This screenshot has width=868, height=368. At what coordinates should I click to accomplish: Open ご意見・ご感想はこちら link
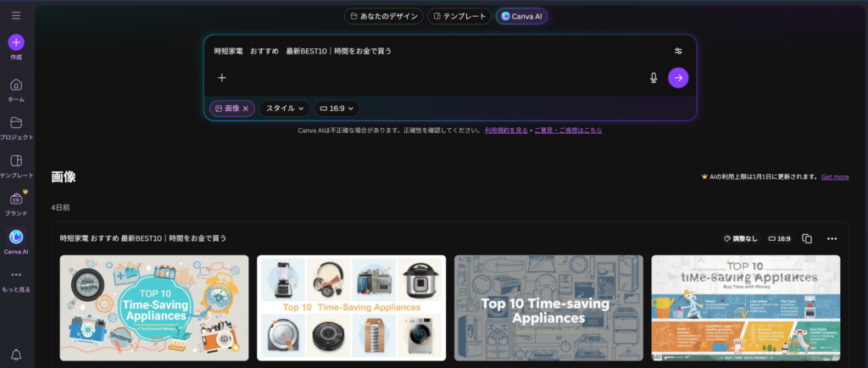pos(568,131)
